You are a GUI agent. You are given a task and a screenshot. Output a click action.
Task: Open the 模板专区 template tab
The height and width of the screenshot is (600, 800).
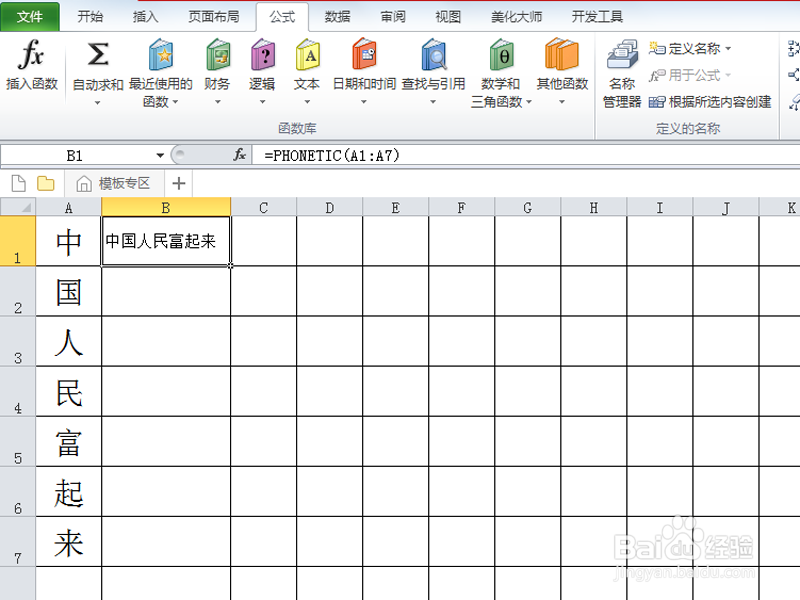pos(113,183)
